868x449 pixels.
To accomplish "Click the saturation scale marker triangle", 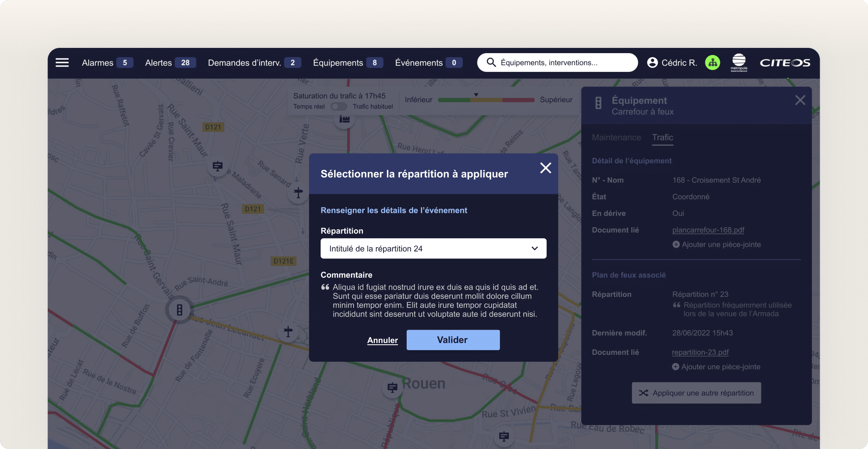I will [x=476, y=95].
